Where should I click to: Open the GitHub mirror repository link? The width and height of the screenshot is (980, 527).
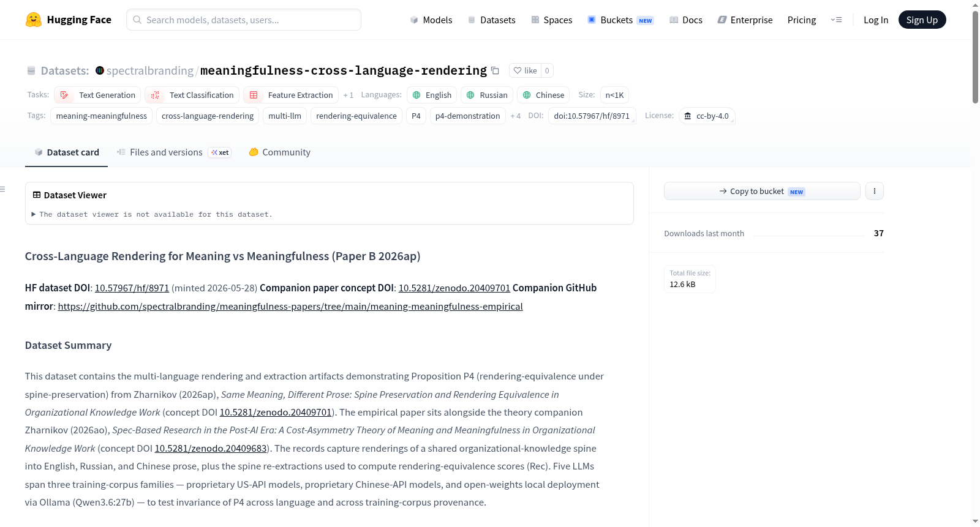pyautogui.click(x=290, y=306)
